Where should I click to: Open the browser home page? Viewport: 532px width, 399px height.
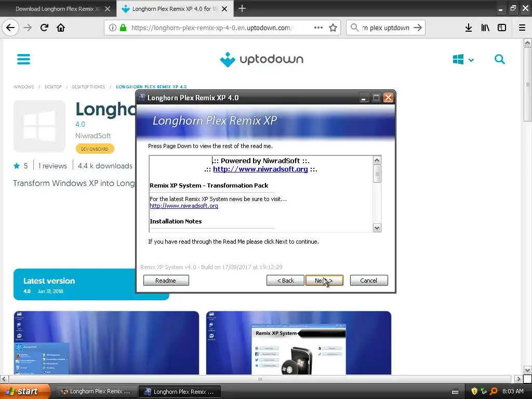click(61, 28)
